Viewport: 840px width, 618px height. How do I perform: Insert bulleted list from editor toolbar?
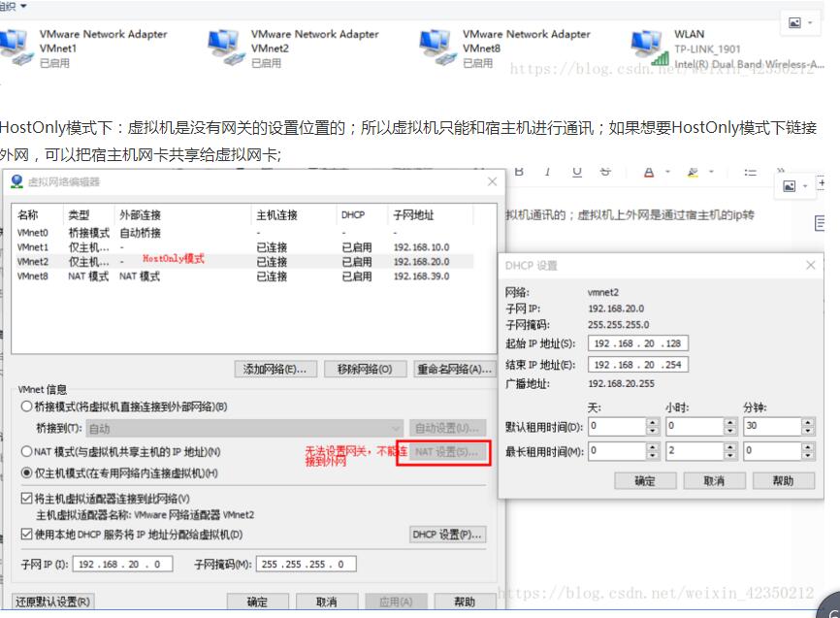tap(751, 172)
